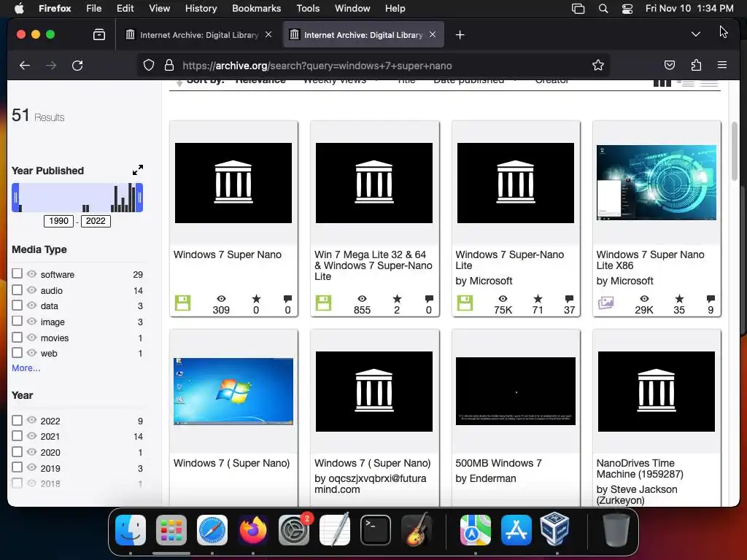
Task: Open Terminal from the dock
Action: (376, 529)
